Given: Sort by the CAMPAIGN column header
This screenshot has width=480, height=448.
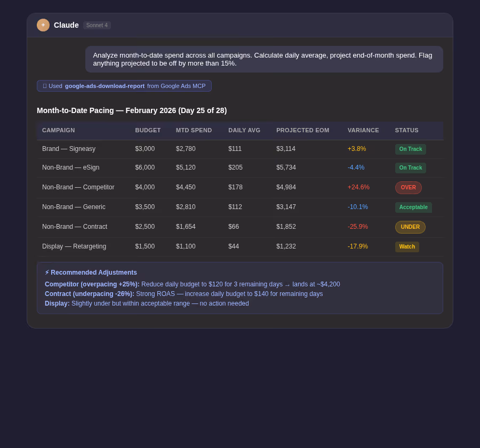Looking at the screenshot, I should coord(59,130).
